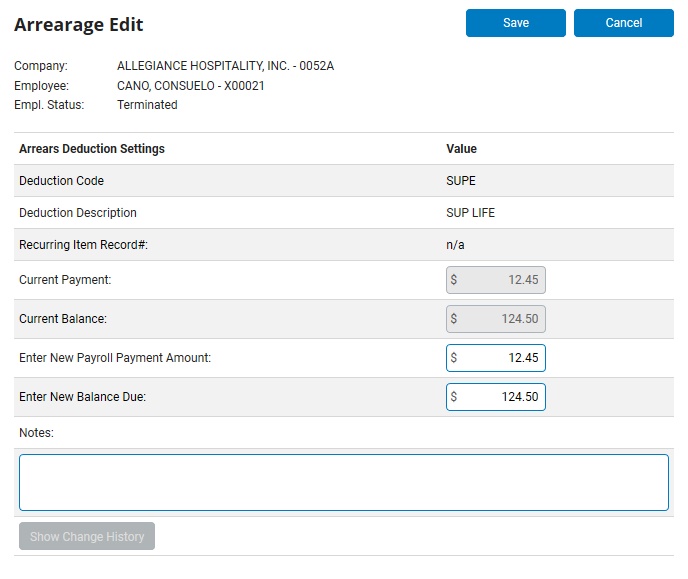
Task: Click the Terminated status text
Action: tap(147, 105)
